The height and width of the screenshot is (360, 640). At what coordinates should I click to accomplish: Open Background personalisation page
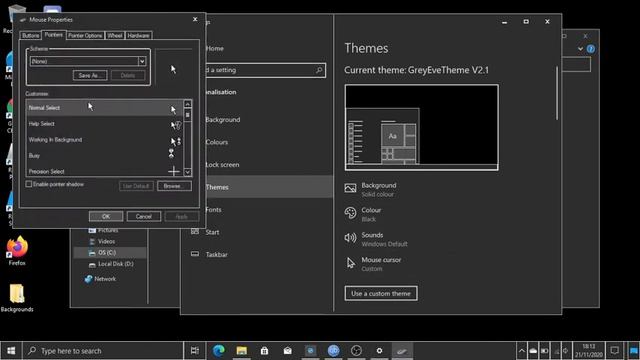pyautogui.click(x=222, y=120)
